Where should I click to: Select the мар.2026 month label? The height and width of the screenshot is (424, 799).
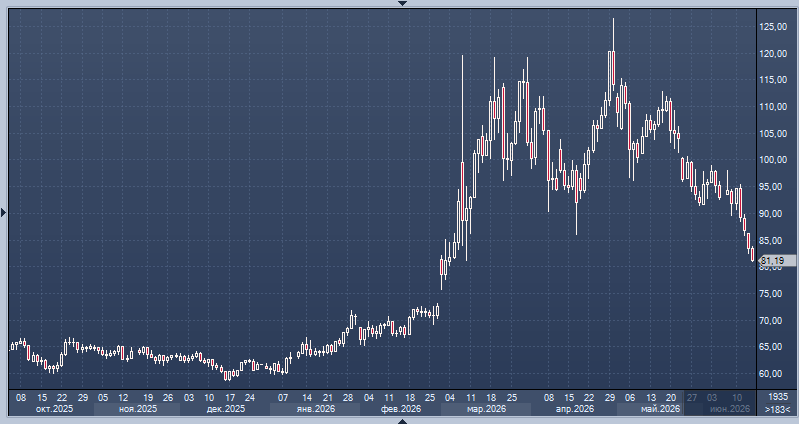[x=487, y=409]
